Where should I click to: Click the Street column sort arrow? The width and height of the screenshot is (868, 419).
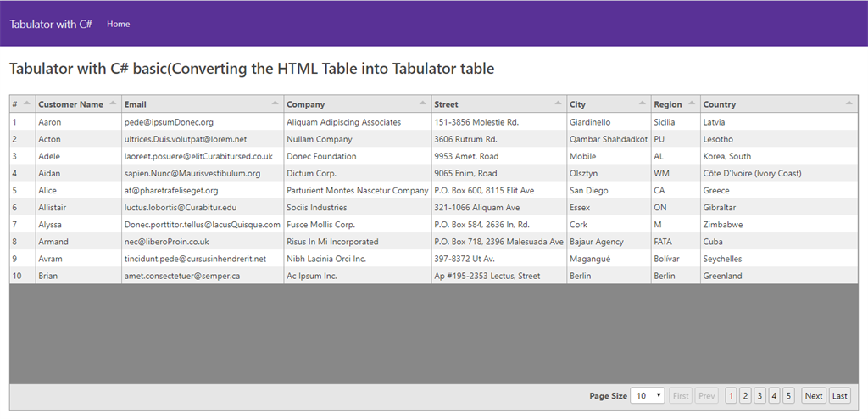[x=558, y=103]
